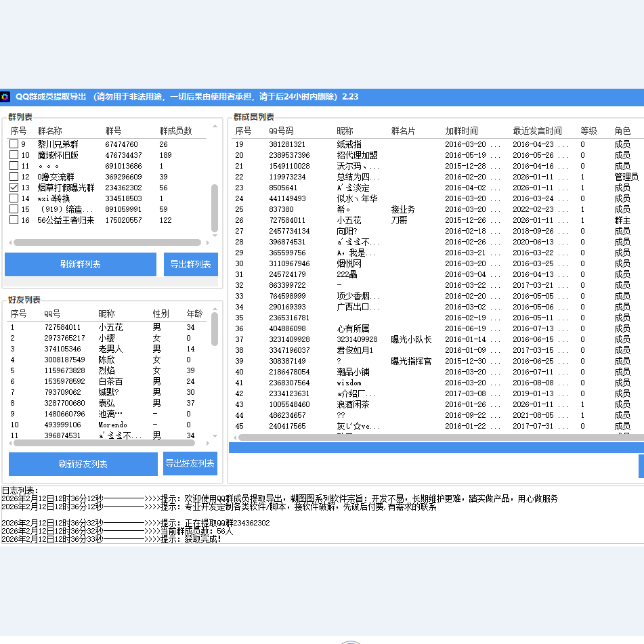Click the 群成员数 column header in group list

(x=175, y=131)
